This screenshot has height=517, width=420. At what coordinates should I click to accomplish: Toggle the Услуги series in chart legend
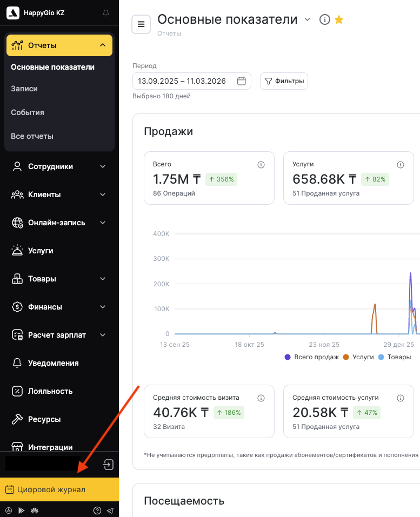coord(359,357)
